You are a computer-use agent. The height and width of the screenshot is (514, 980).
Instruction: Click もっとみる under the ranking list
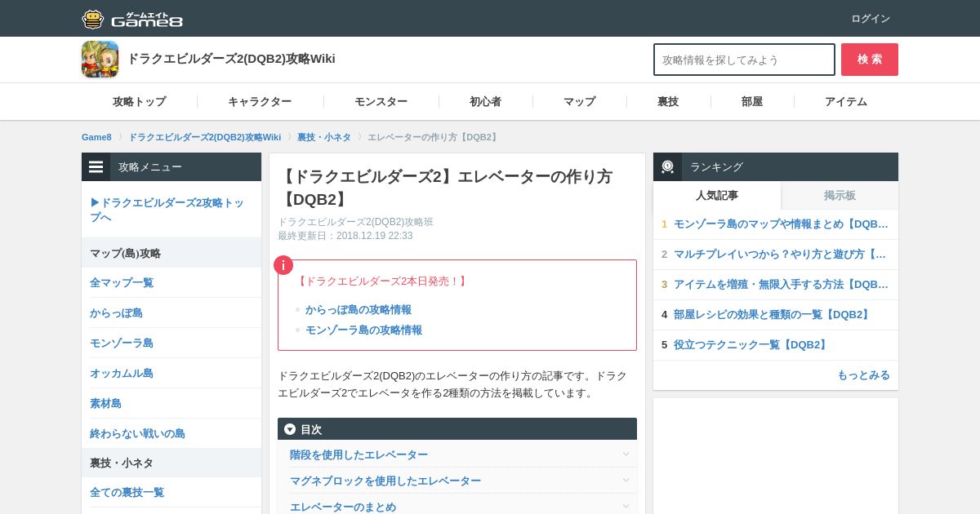point(863,374)
